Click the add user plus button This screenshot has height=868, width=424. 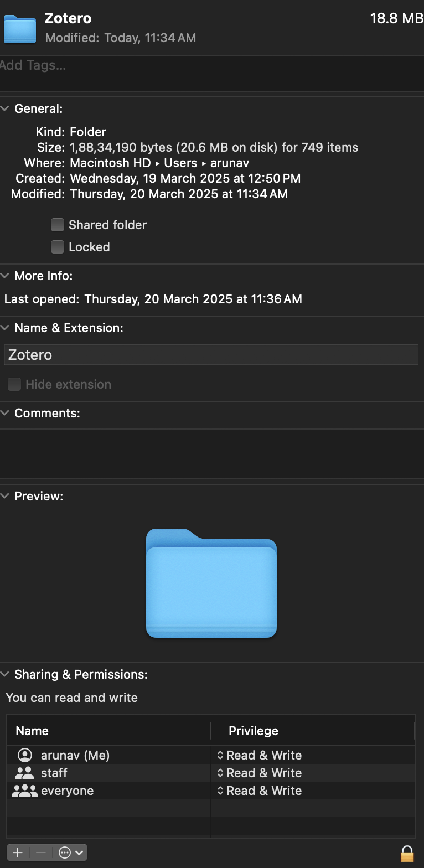(x=17, y=852)
